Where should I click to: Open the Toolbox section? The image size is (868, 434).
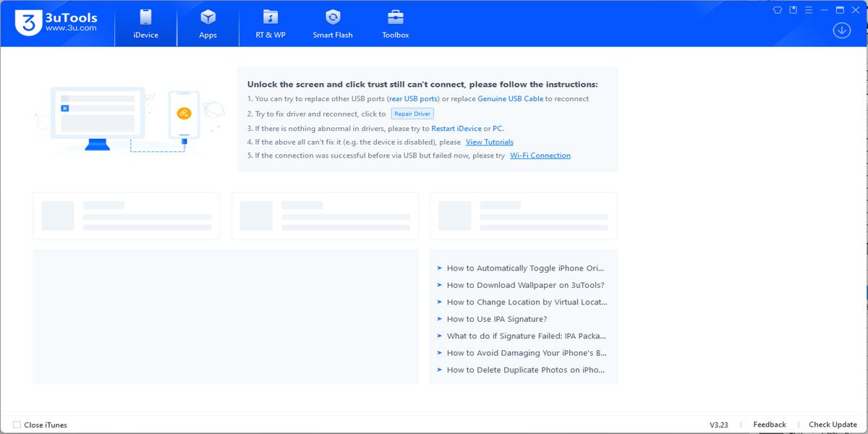click(x=396, y=24)
